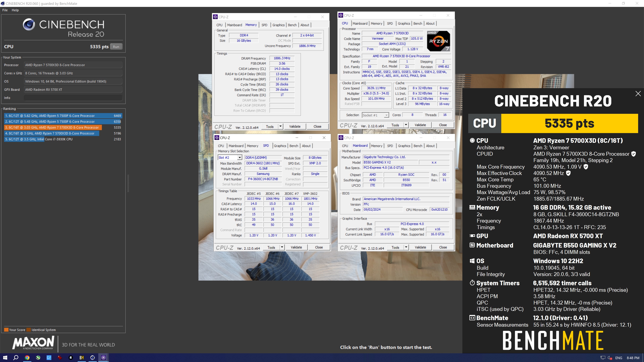Switch to CPU-Z via purple chip taskbar icon
Screen dimensions: 644x362
click(x=103, y=357)
